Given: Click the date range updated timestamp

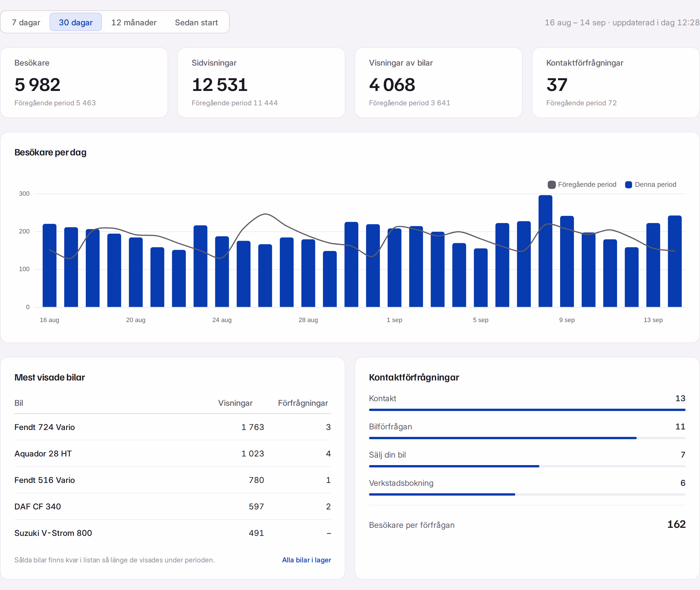Looking at the screenshot, I should point(622,22).
